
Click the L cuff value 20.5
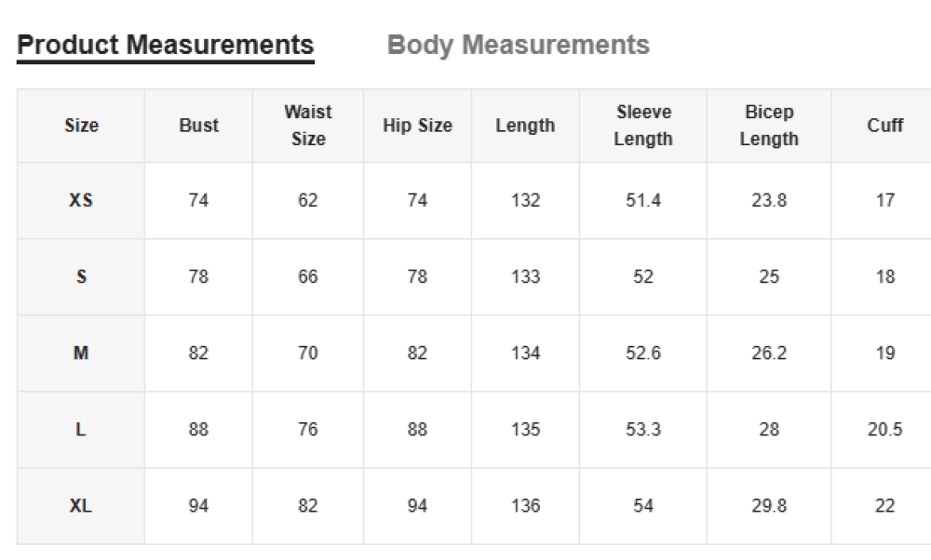pos(884,430)
